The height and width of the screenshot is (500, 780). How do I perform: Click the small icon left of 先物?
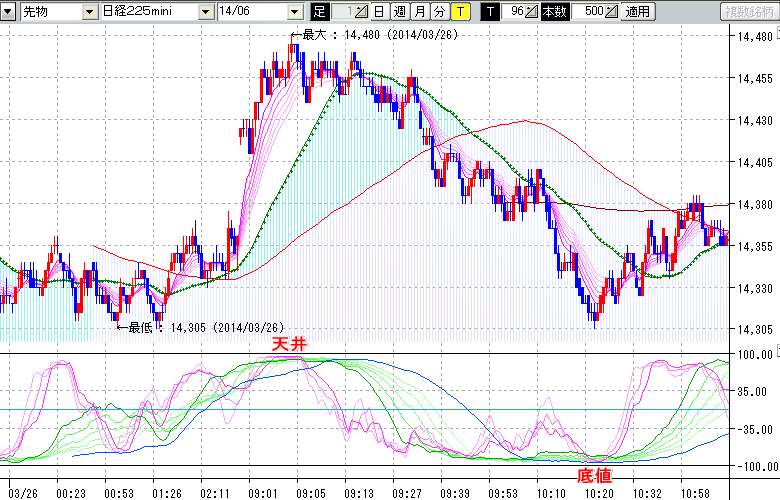point(10,12)
